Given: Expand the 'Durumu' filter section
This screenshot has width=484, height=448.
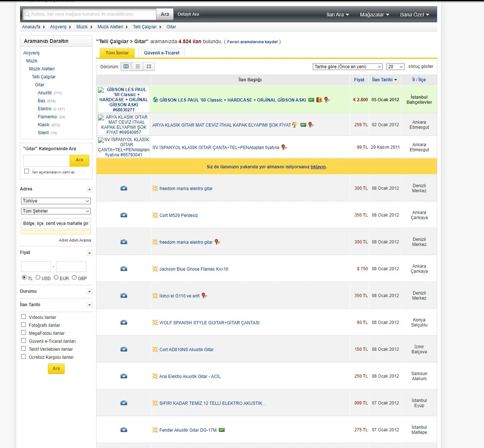Looking at the screenshot, I should [x=90, y=292].
